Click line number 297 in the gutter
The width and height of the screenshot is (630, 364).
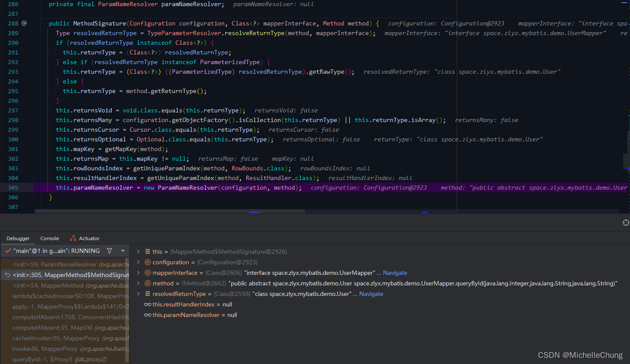click(x=13, y=110)
